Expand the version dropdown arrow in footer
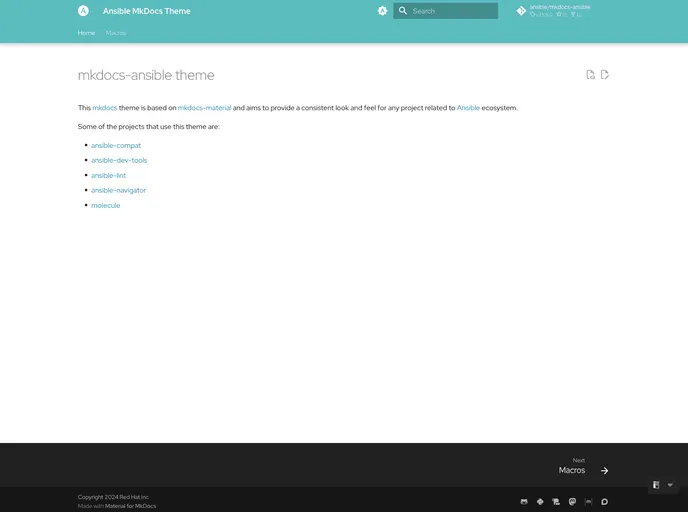Viewport: 688px width, 512px height. 670,485
